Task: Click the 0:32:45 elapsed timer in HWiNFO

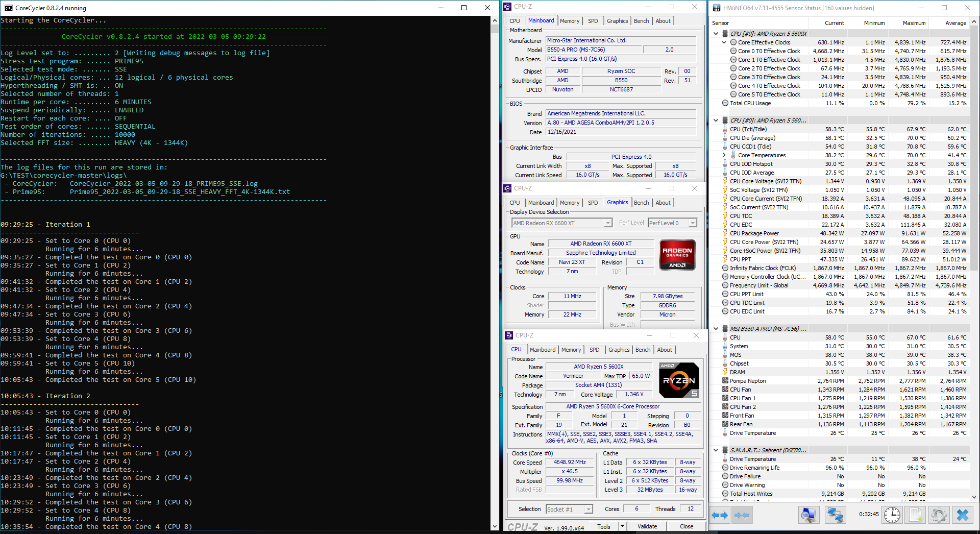Action: 868,515
